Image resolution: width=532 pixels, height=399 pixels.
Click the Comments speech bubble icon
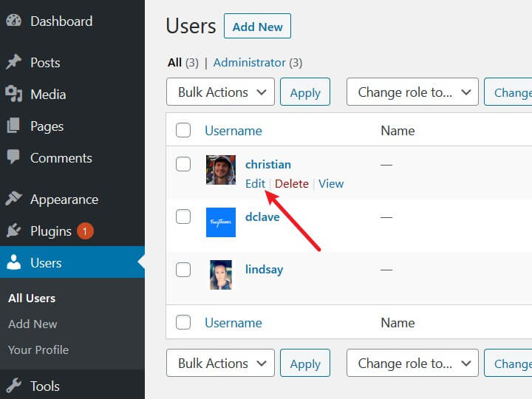click(x=13, y=157)
